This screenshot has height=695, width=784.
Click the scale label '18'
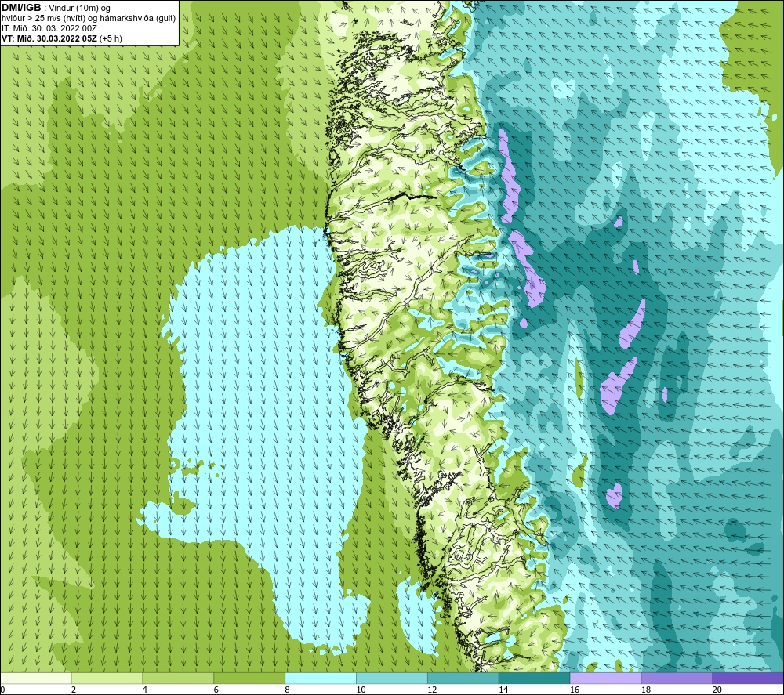pos(645,690)
